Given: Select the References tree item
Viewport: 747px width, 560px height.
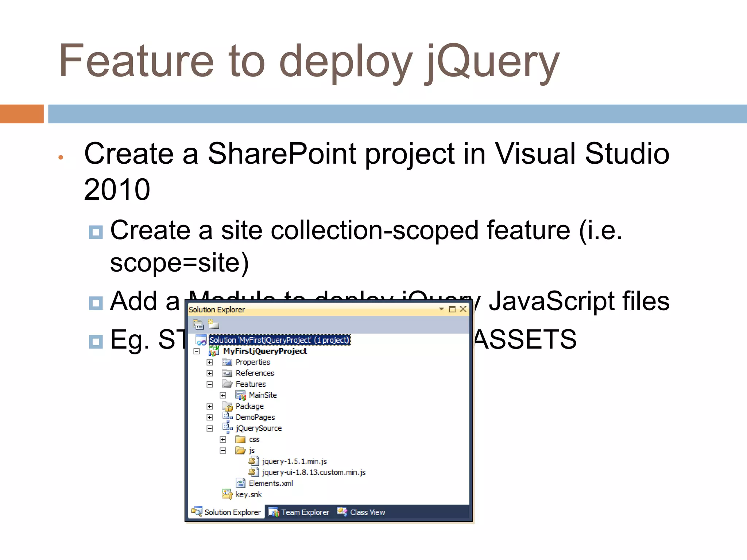Looking at the screenshot, I should [x=255, y=373].
